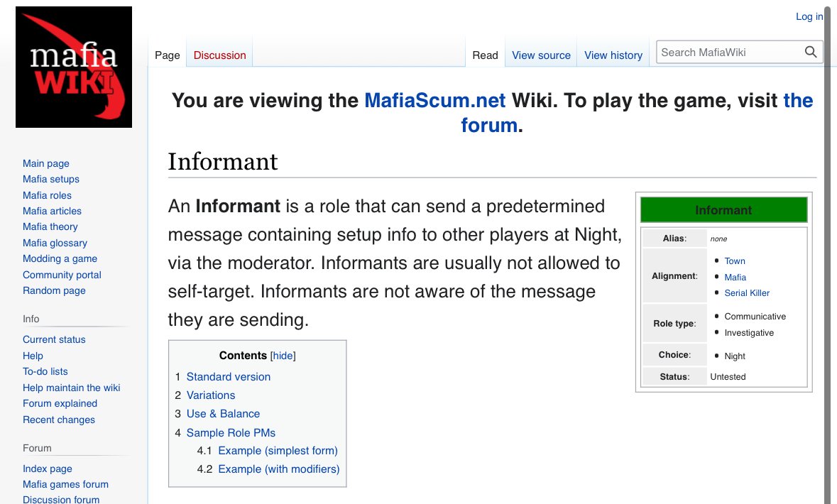This screenshot has width=837, height=504.
Task: Click the search magnifying glass icon
Action: pos(810,53)
